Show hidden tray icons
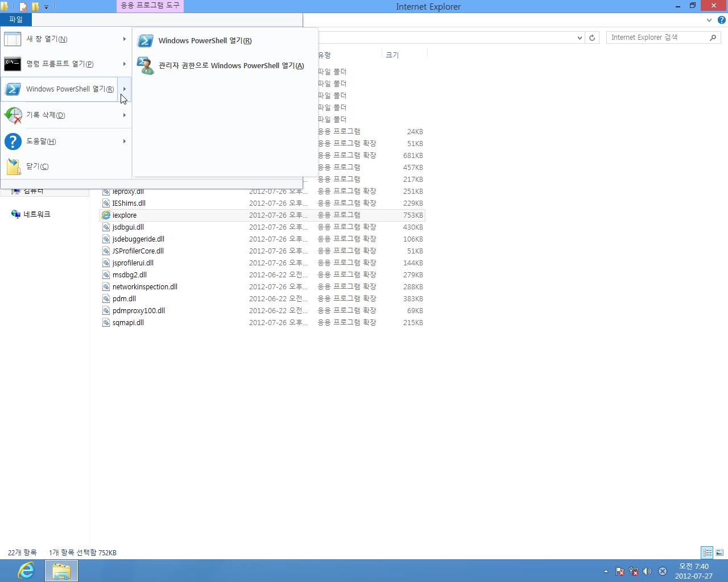728x582 pixels. pos(606,571)
